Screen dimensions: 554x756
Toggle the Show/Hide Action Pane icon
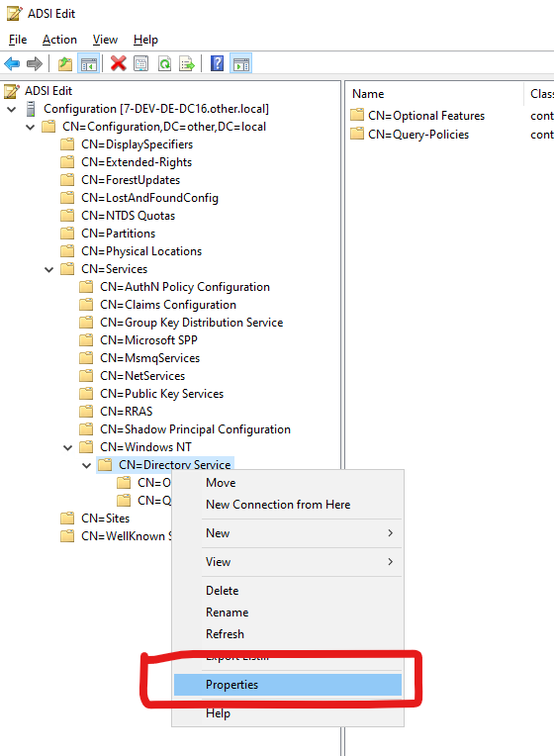point(241,63)
